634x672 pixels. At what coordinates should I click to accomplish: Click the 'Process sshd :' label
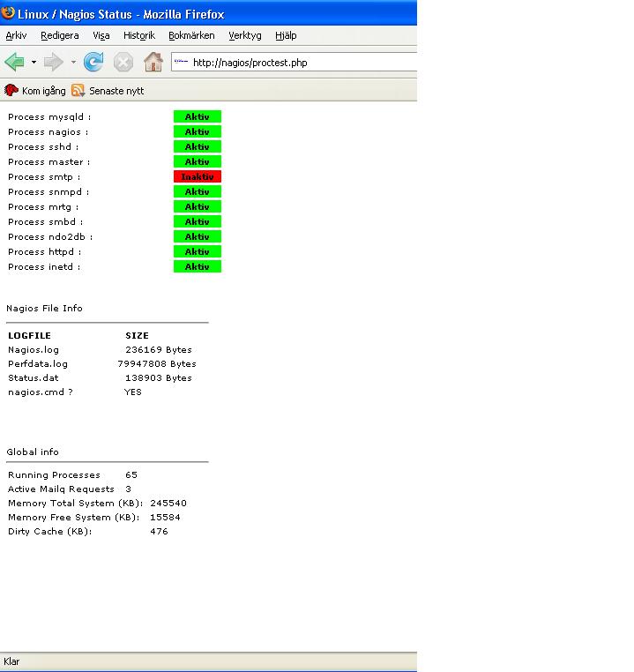click(43, 147)
